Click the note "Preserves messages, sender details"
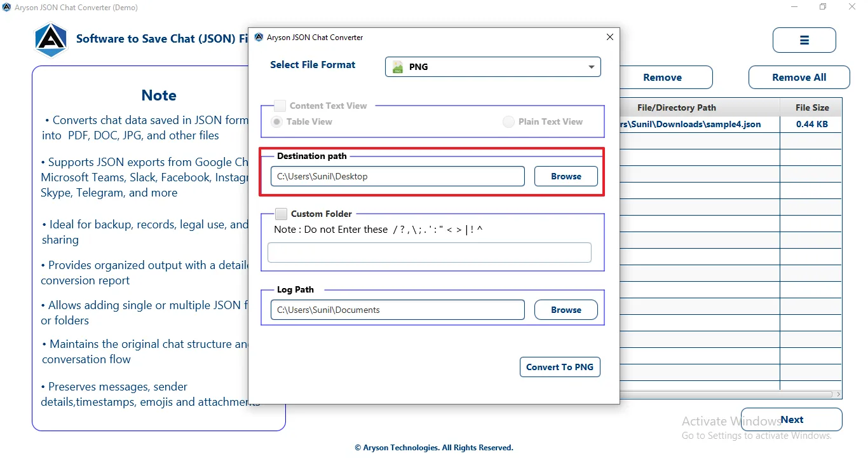The height and width of the screenshot is (463, 868). click(150, 394)
